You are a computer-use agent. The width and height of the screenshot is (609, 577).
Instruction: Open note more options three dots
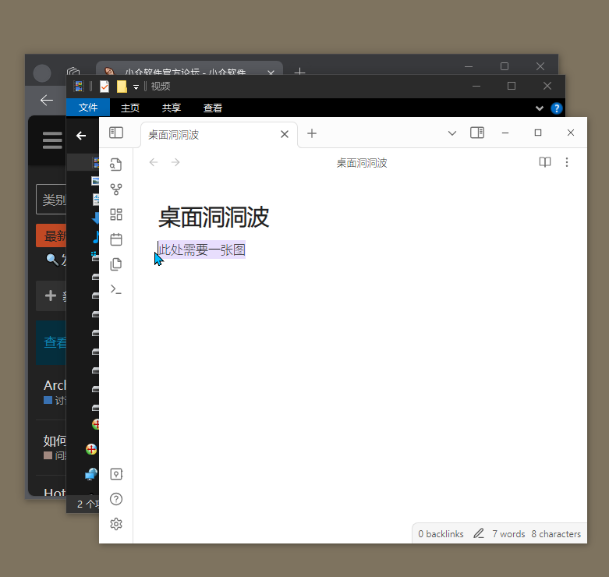[x=567, y=162]
